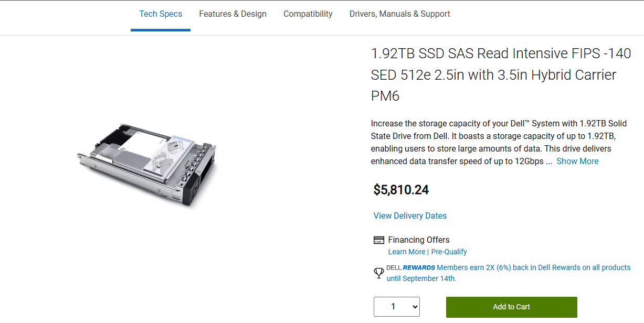Open the quantity dropdown showing 1

[397, 307]
